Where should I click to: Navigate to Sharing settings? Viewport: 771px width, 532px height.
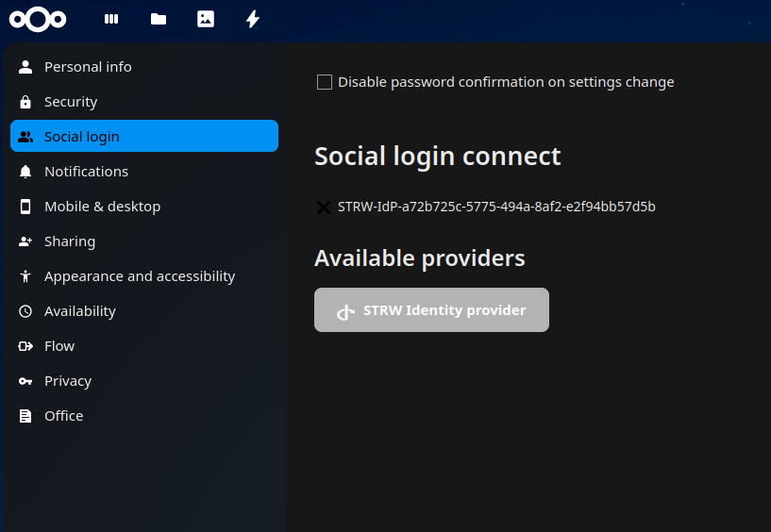70,241
